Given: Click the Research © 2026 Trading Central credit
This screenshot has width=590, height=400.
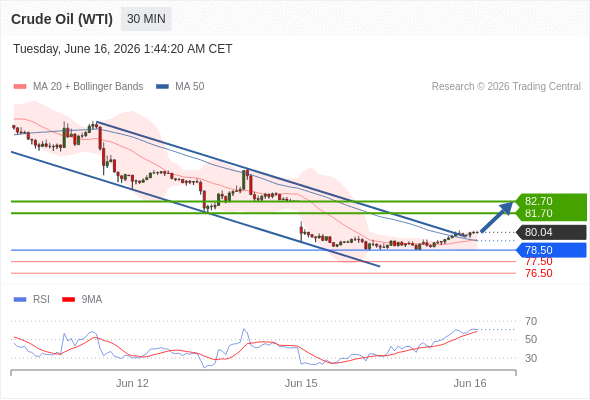Looking at the screenshot, I should click(x=506, y=87).
